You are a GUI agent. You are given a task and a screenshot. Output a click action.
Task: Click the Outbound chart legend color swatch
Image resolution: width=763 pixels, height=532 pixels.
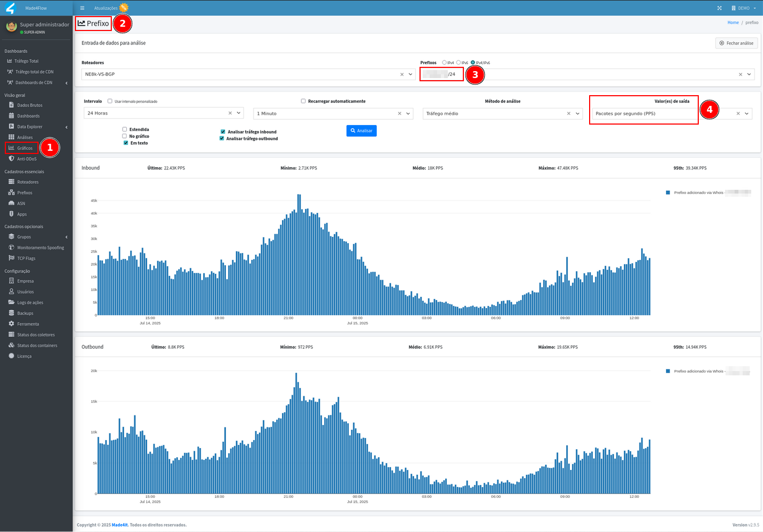(x=668, y=371)
